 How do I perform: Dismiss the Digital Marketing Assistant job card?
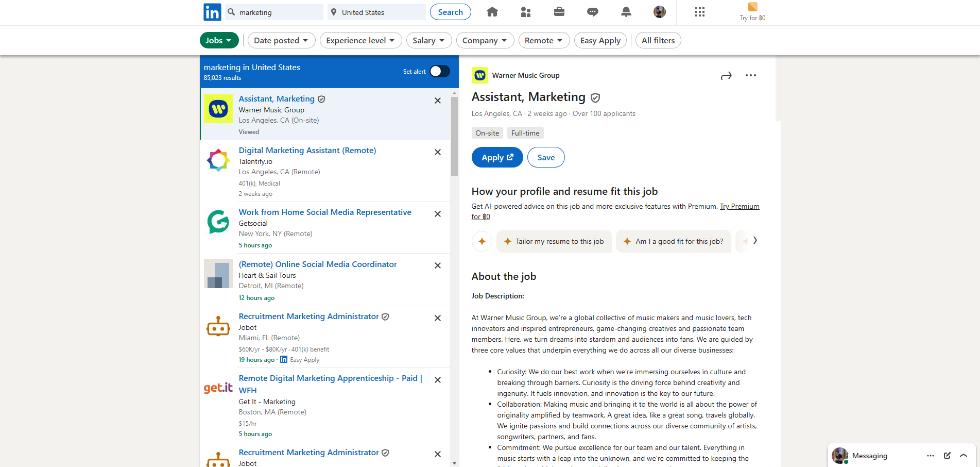click(438, 152)
